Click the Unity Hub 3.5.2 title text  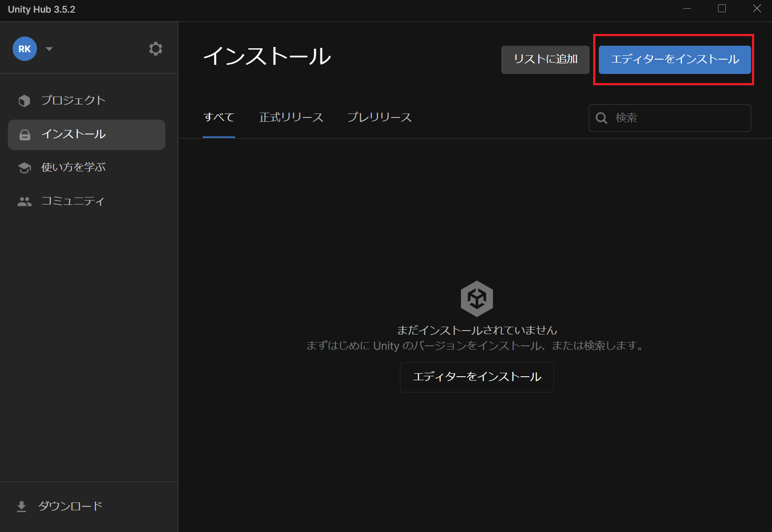42,10
